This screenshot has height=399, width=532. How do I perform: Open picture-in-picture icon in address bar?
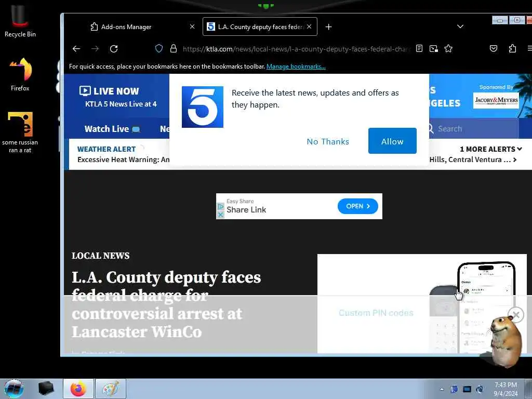[434, 48]
